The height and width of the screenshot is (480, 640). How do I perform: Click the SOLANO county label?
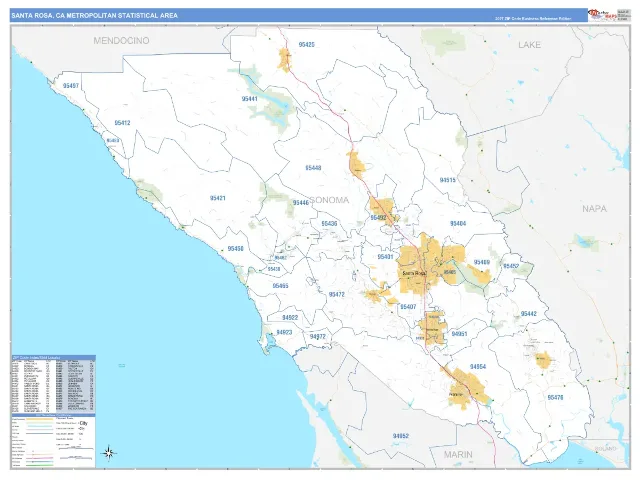[606, 448]
